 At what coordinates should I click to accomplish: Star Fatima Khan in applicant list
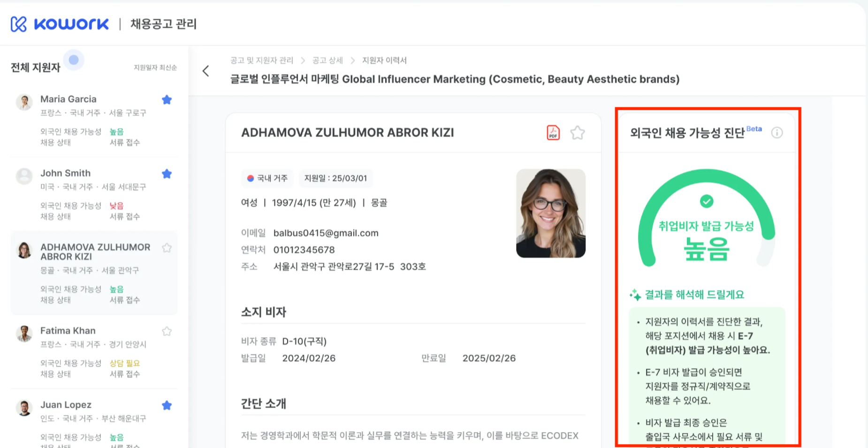pos(167,332)
